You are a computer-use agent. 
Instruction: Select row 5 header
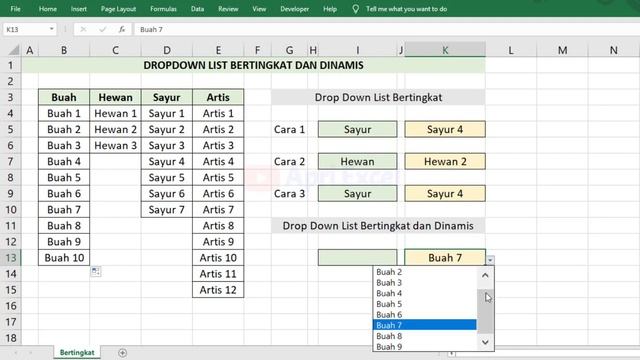coord(11,129)
